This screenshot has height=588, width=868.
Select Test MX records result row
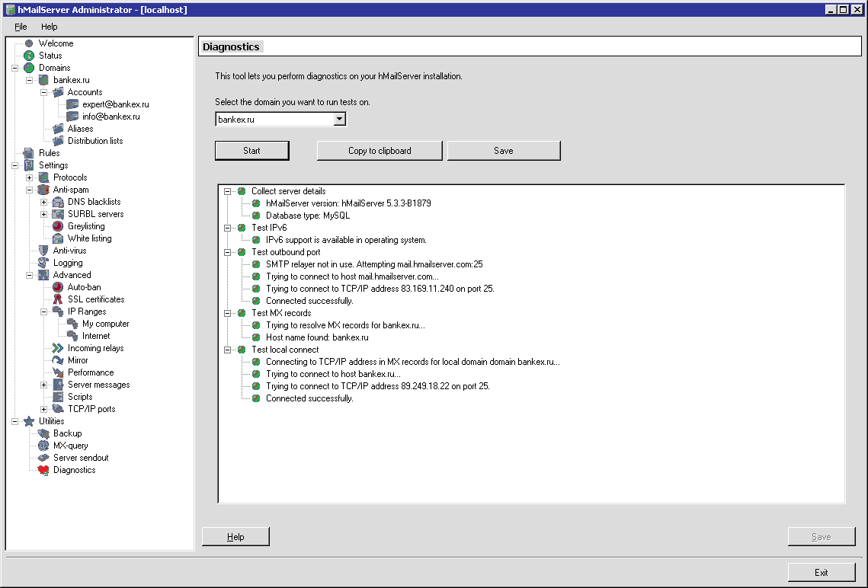coord(281,313)
